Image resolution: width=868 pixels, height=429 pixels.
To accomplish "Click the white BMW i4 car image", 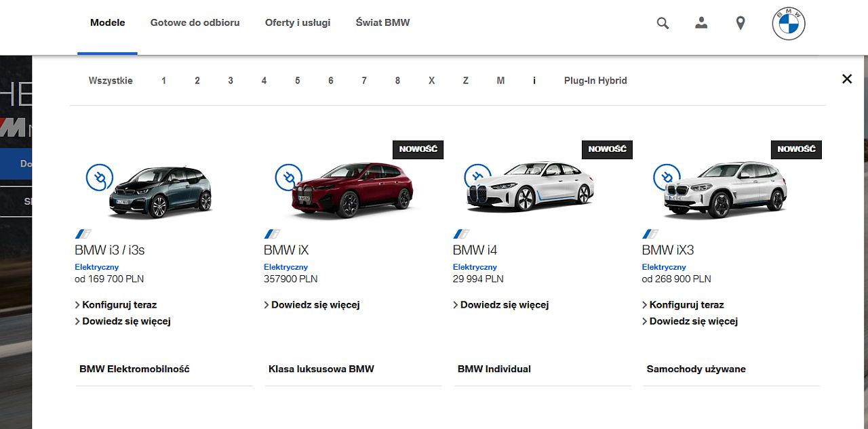I will (530, 187).
